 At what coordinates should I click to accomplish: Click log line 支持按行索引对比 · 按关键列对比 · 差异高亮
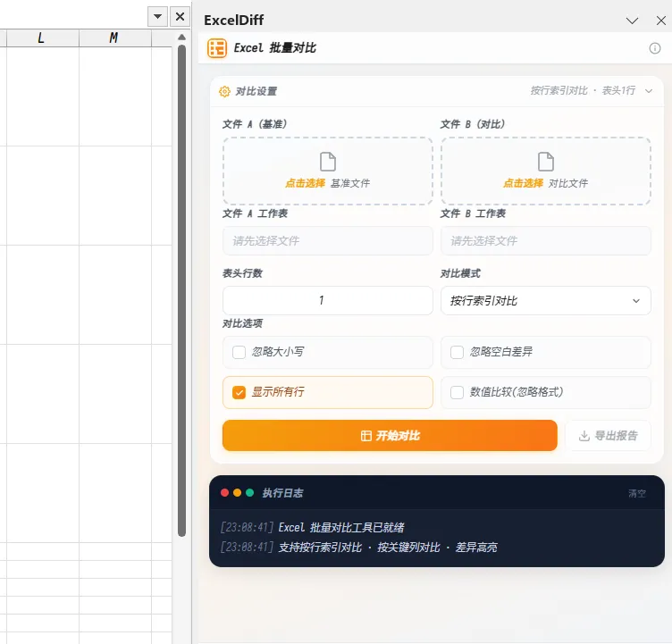point(388,548)
